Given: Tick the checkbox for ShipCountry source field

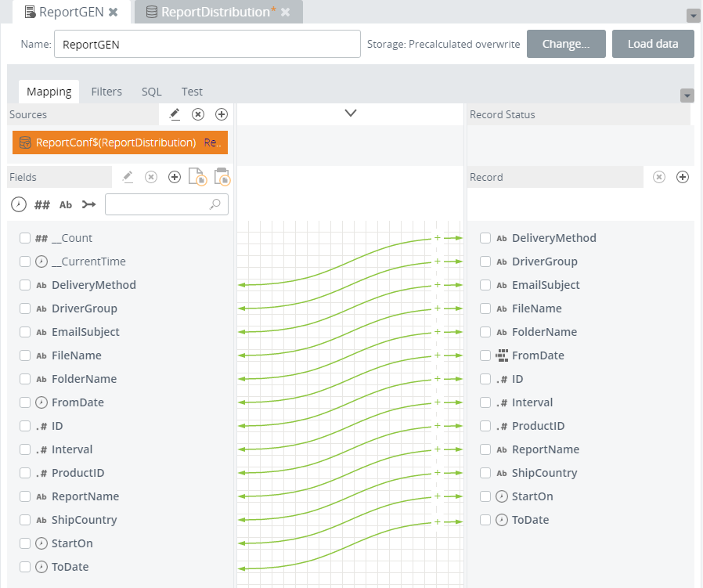Looking at the screenshot, I should click(25, 520).
